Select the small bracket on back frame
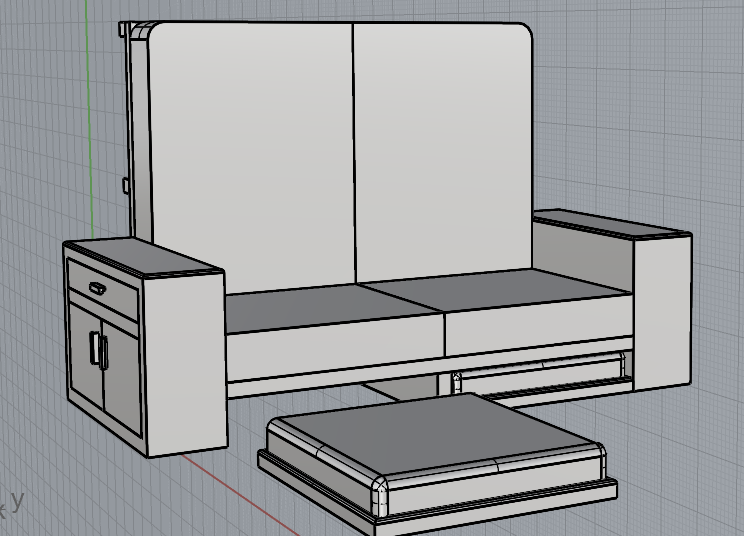The width and height of the screenshot is (744, 536). click(125, 184)
